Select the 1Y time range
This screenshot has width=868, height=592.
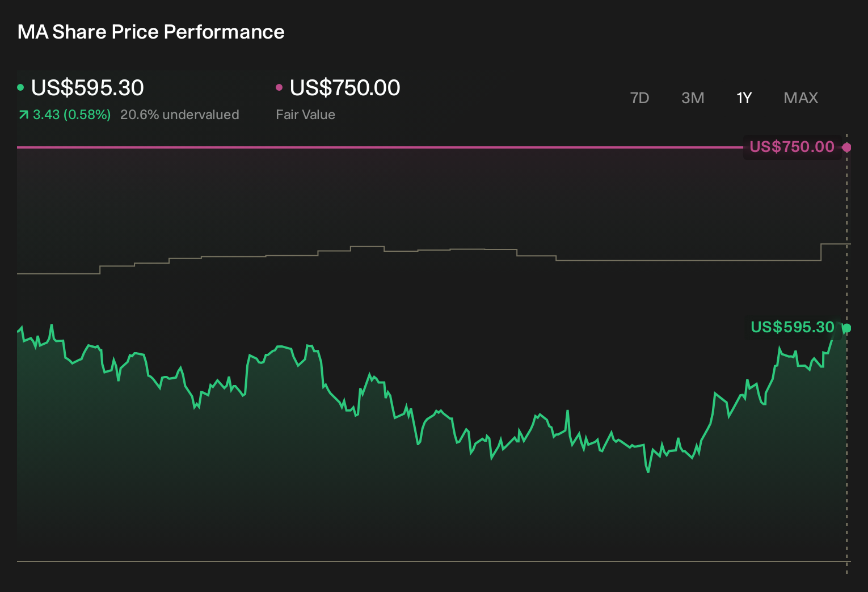[744, 98]
